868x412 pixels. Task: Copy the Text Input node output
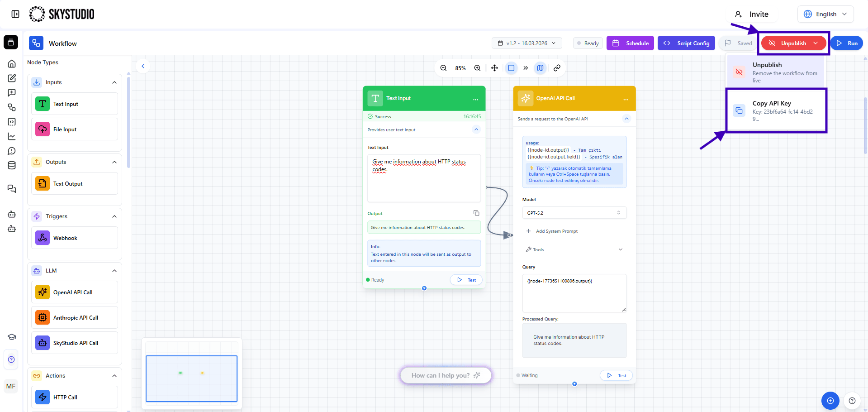pos(476,213)
